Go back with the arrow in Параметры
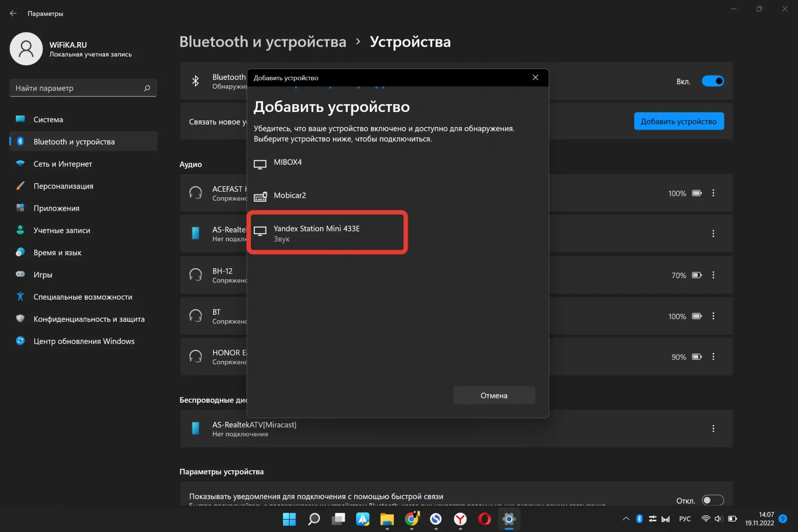The height and width of the screenshot is (532, 798). point(13,13)
